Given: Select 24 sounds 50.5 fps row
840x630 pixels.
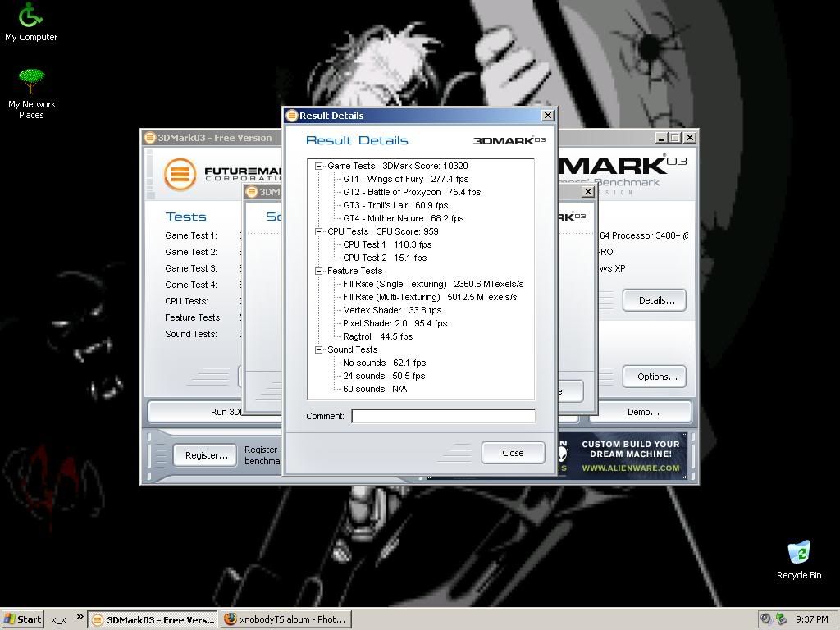Looking at the screenshot, I should point(384,376).
